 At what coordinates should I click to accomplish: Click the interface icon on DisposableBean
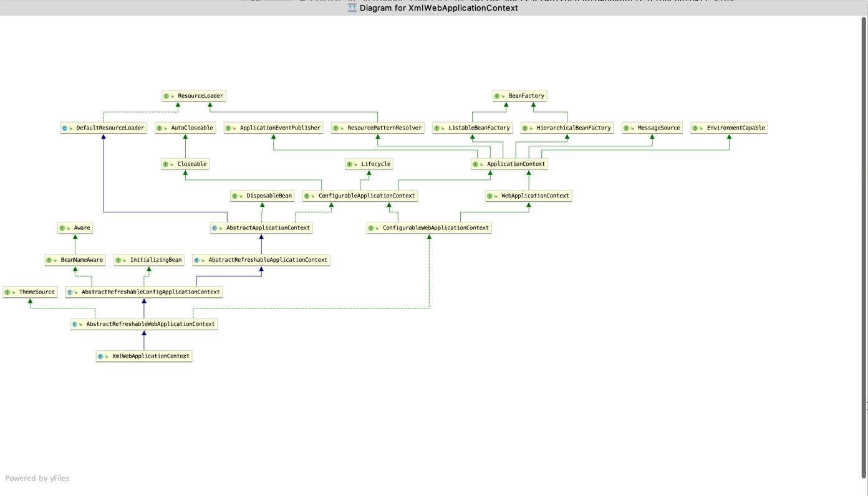234,196
